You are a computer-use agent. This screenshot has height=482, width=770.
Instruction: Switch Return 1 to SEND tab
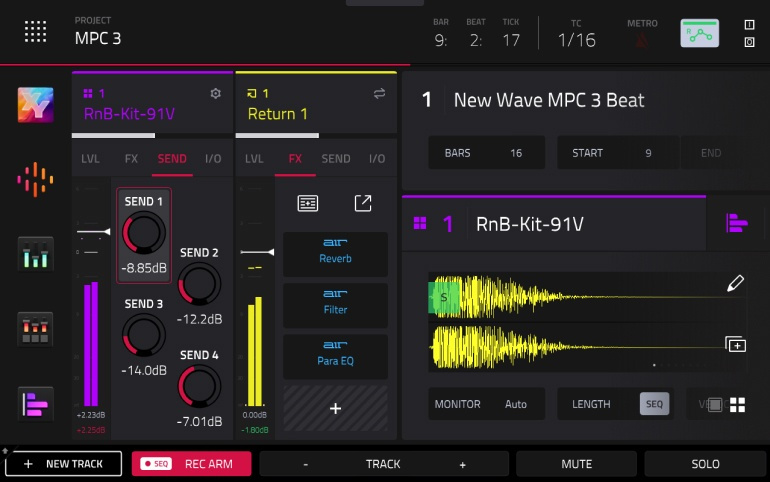336,159
